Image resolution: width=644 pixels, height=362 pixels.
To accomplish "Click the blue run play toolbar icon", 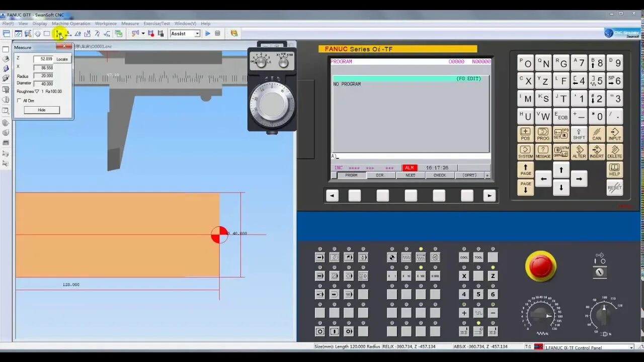I will point(207,34).
